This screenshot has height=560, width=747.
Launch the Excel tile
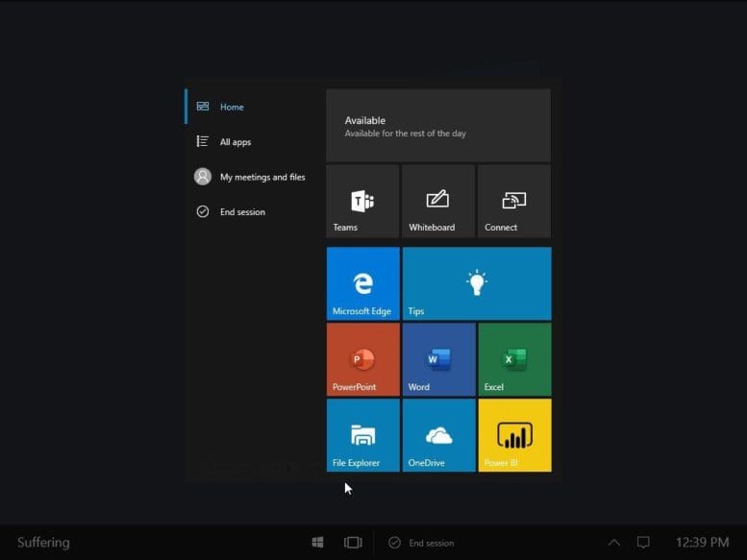click(514, 359)
